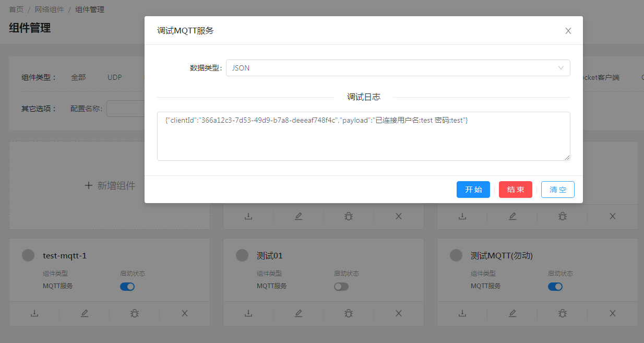This screenshot has height=343, width=644.
Task: Clear the log with the 清空 button
Action: [557, 190]
